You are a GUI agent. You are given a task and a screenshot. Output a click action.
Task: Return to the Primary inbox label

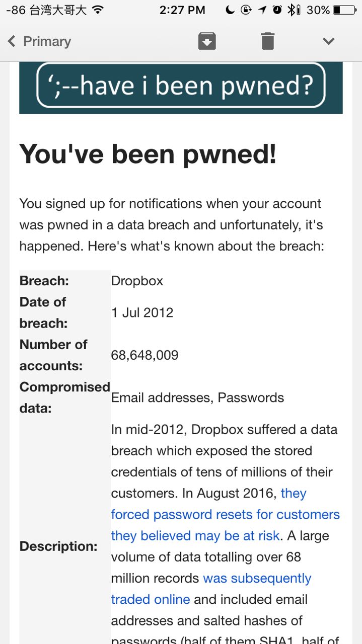(47, 41)
